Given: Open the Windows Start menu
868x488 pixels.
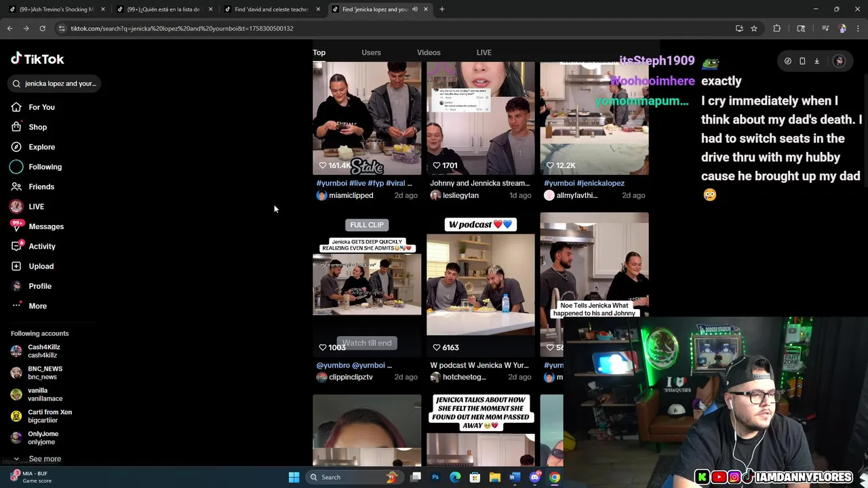Looking at the screenshot, I should coord(294,477).
